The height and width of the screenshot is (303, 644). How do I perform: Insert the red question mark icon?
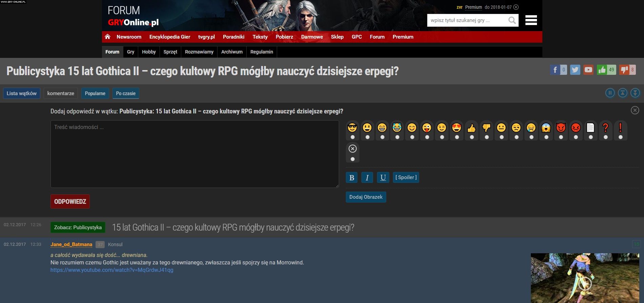[x=605, y=128]
